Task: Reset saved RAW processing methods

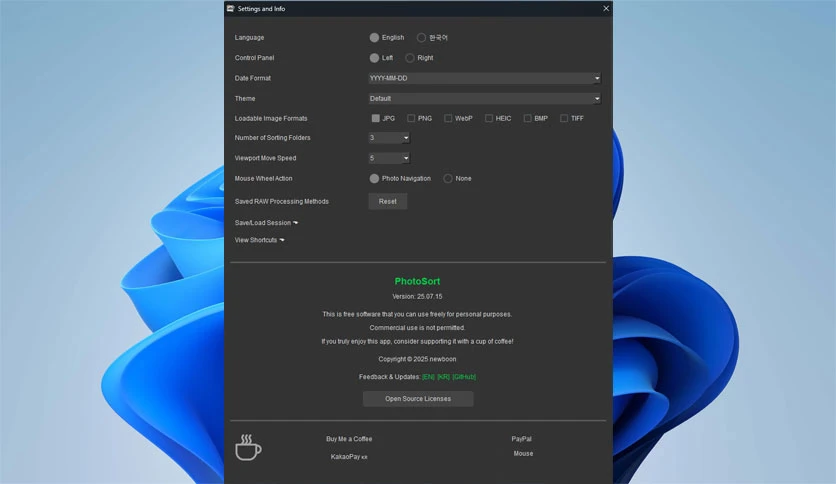Action: [388, 201]
